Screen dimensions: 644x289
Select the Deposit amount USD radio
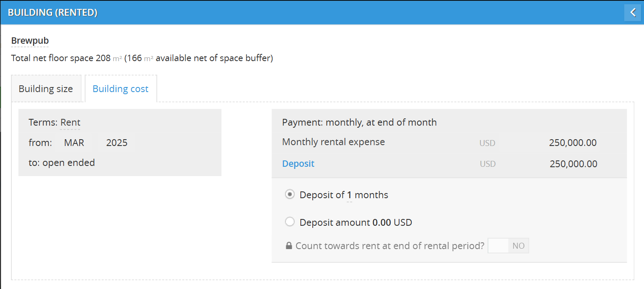point(290,222)
